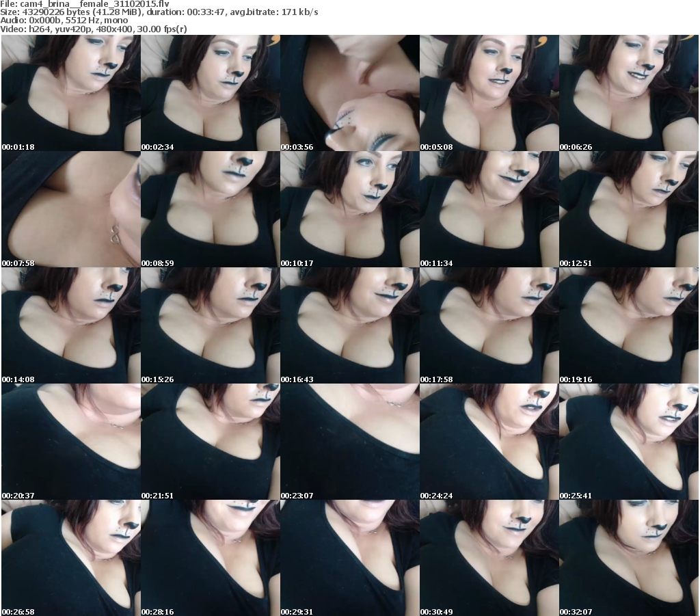Click the Audio info line
The image size is (700, 616).
point(64,21)
